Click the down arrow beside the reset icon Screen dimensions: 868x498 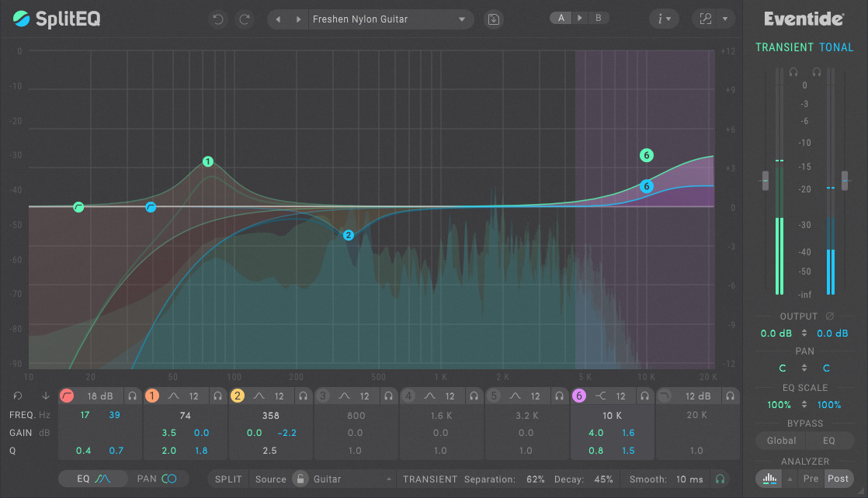[45, 396]
